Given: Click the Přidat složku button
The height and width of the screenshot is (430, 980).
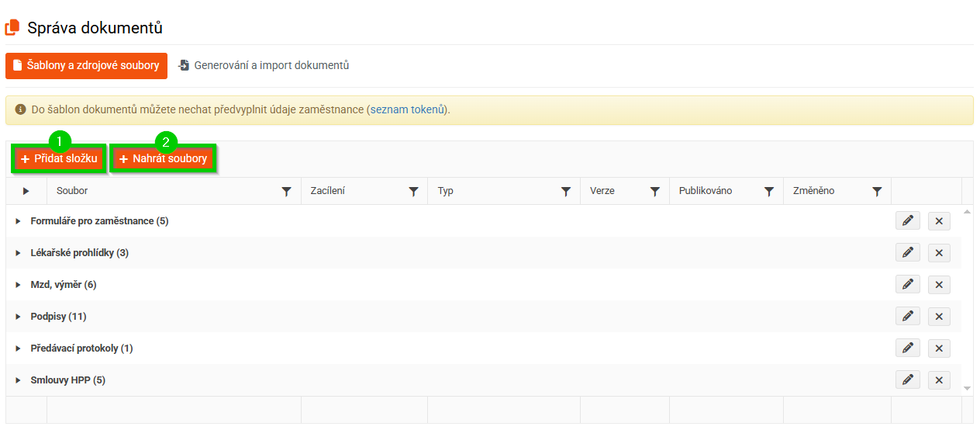Looking at the screenshot, I should [59, 159].
